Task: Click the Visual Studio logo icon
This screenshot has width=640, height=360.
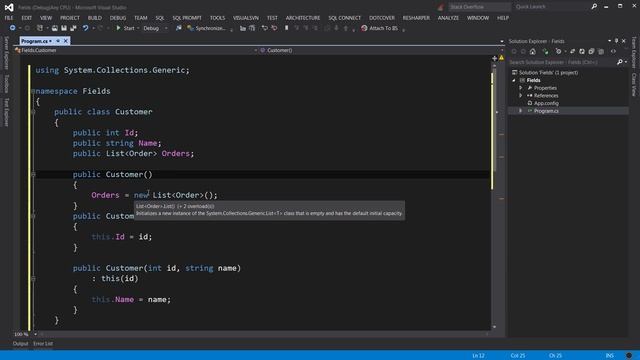Action: point(9,7)
